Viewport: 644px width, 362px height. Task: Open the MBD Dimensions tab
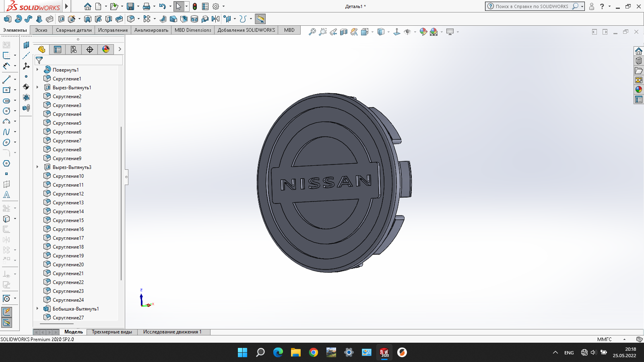tap(193, 30)
